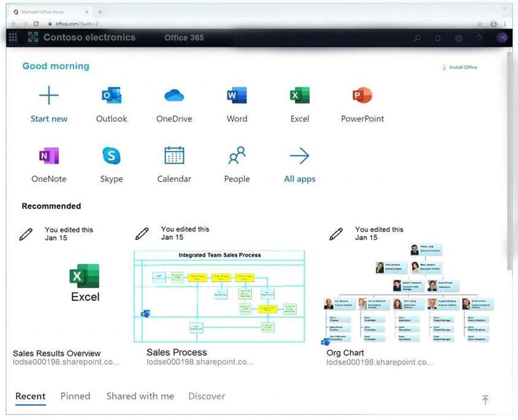Click the Org Chart preview thumbnail
The height and width of the screenshot is (420, 518).
tap(409, 294)
